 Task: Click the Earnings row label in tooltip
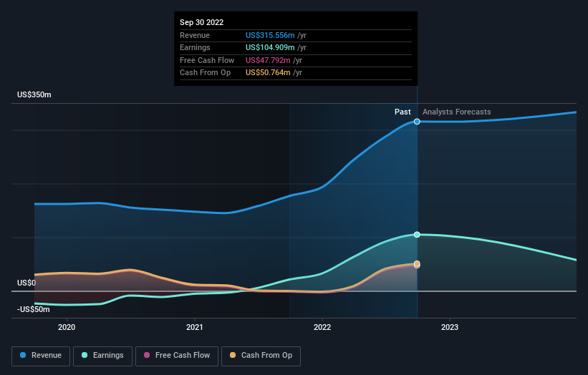click(195, 47)
